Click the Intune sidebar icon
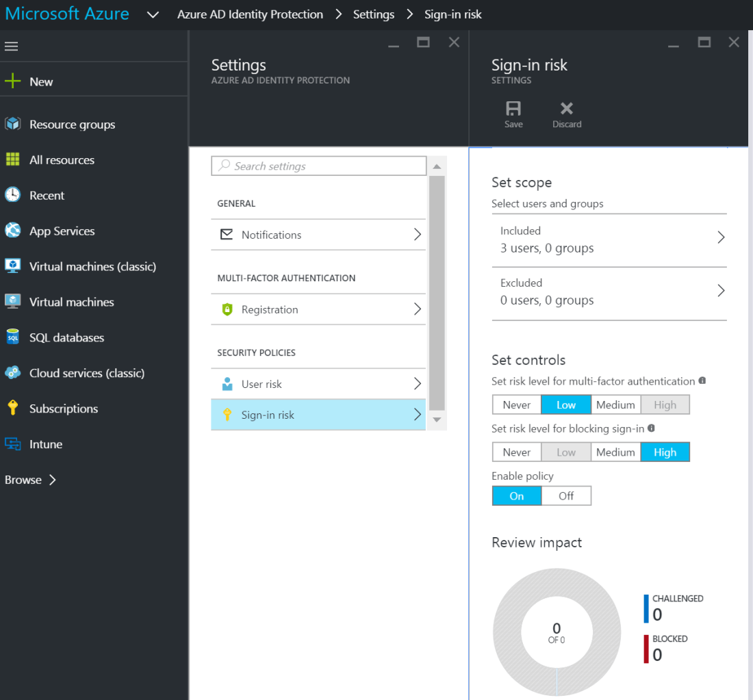This screenshot has height=700, width=753. pyautogui.click(x=13, y=444)
